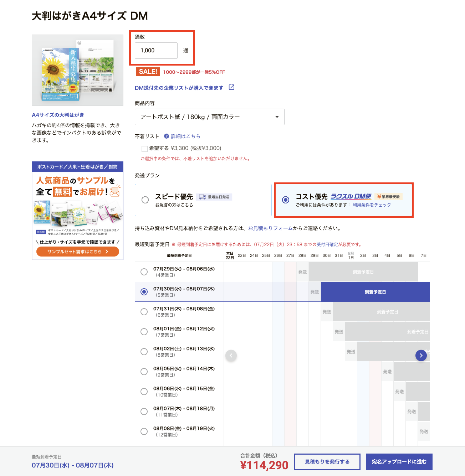Click the product sample thumbnail image
Viewport: 465px width, 476px height.
tap(77, 70)
